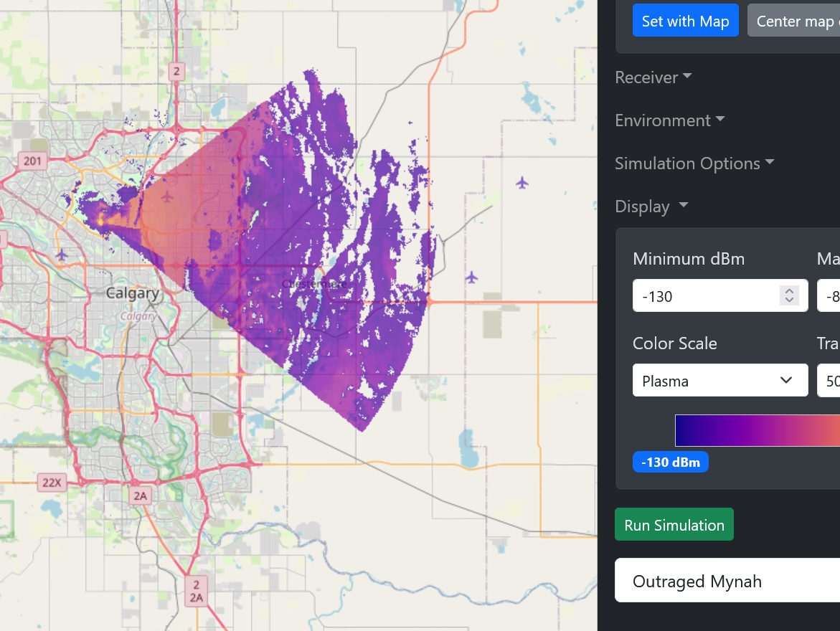Click the airport icon northwest of the Calgary label

click(x=62, y=255)
